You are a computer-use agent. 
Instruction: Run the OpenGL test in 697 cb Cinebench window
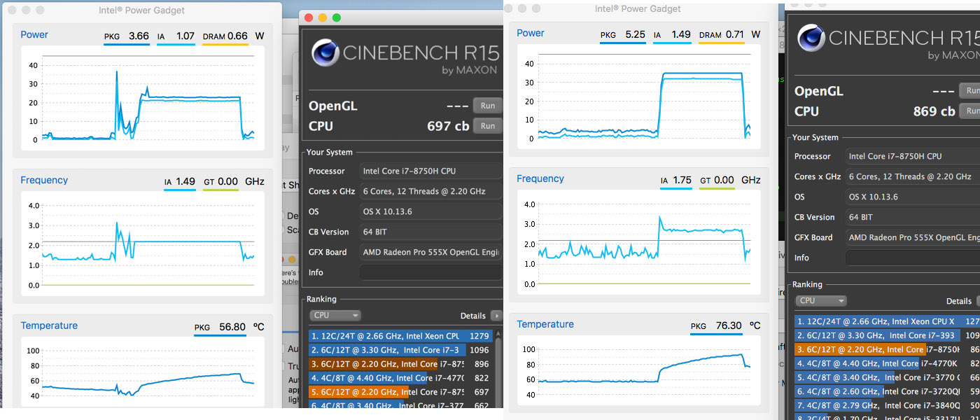[x=488, y=106]
